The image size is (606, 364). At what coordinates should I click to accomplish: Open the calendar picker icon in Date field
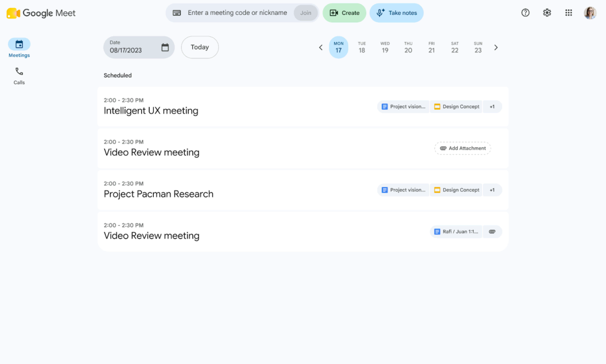tap(165, 47)
